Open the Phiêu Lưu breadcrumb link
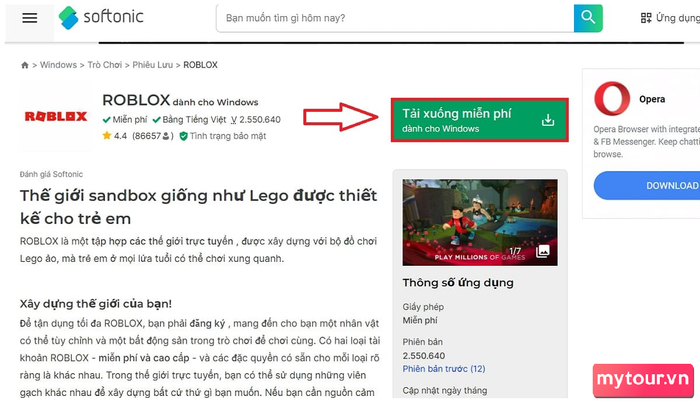The height and width of the screenshot is (405, 700). tap(152, 65)
